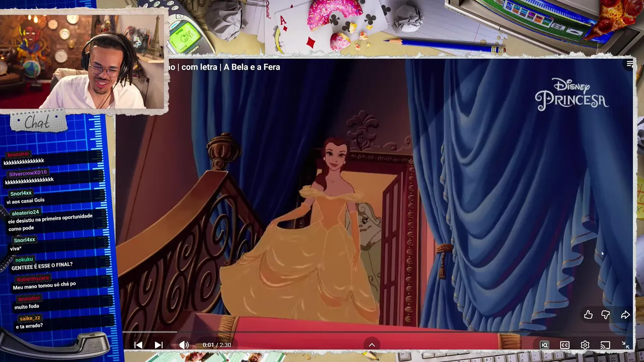644x362 pixels.
Task: Click username SilvercrowXD10 in chat
Action: click(x=28, y=173)
